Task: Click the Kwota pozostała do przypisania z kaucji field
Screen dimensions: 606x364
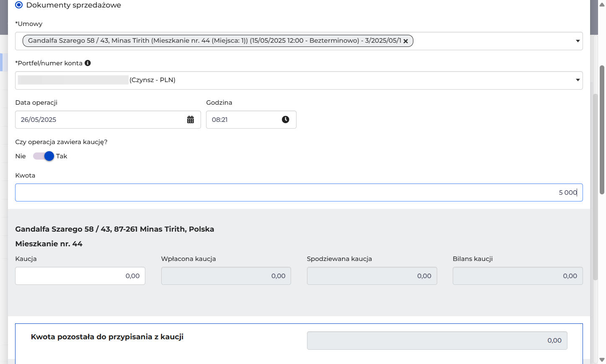Action: pos(437,341)
